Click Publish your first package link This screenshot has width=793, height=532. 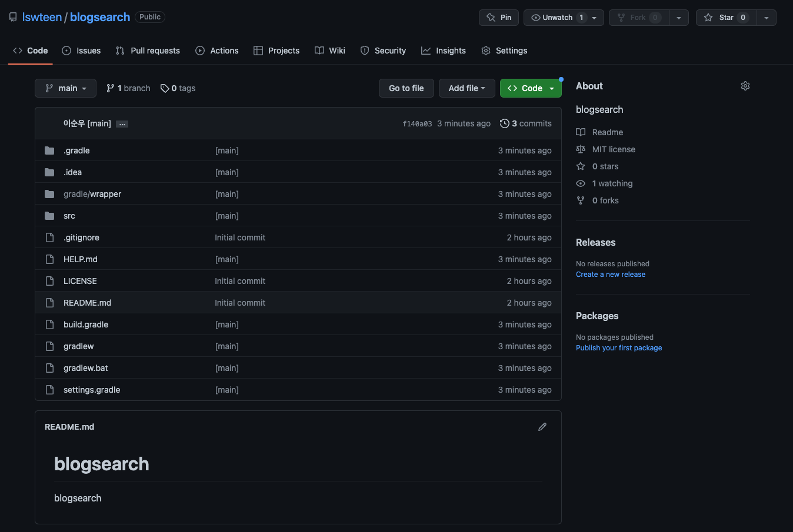[x=619, y=348]
